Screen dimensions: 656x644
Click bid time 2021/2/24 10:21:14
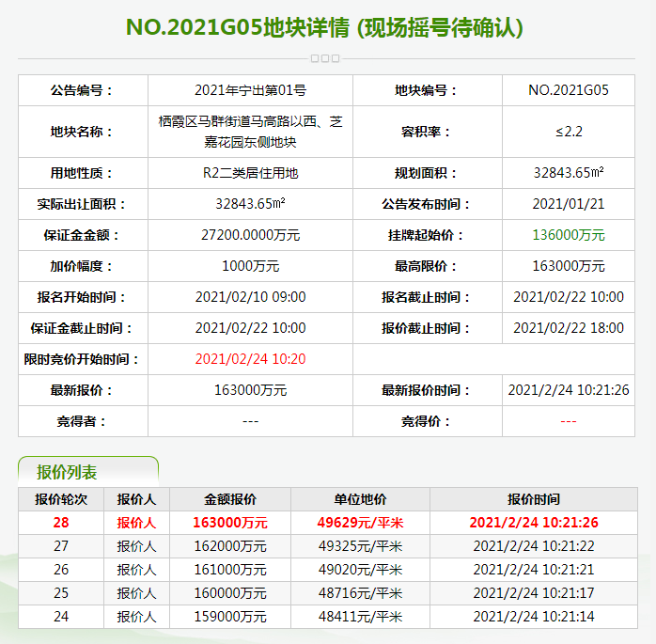tap(534, 616)
